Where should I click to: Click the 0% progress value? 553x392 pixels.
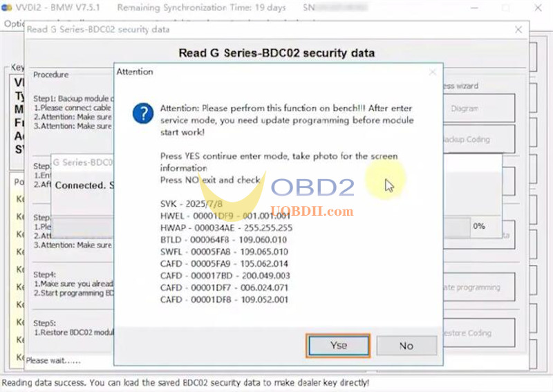tap(479, 226)
